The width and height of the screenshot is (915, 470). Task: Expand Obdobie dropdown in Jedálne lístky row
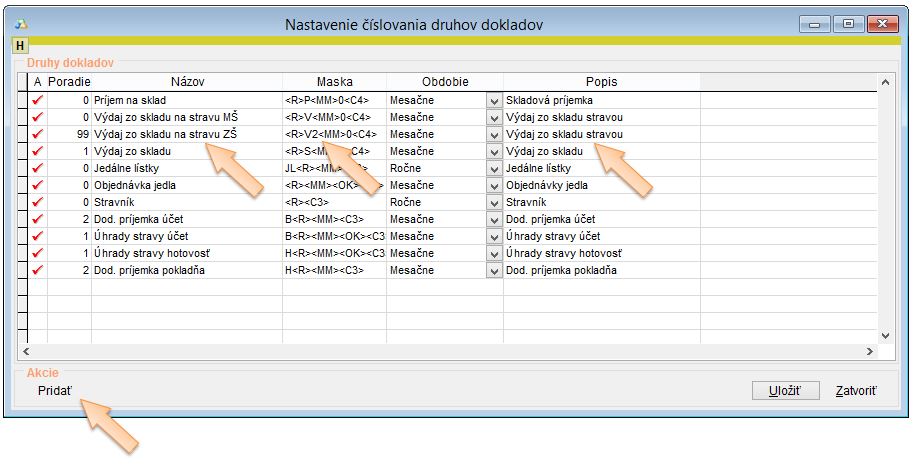[494, 169]
